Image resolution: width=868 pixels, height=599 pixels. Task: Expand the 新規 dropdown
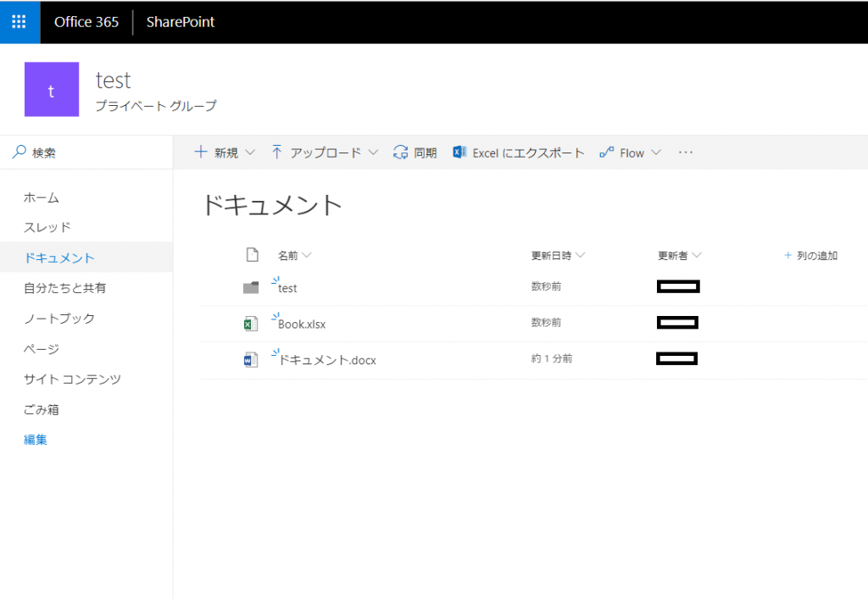tap(250, 153)
